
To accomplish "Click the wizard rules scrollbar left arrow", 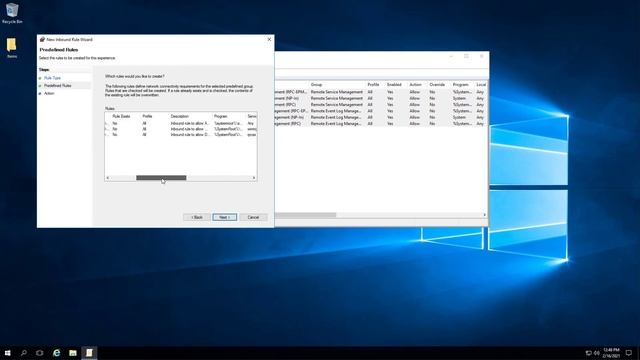I will click(x=108, y=178).
